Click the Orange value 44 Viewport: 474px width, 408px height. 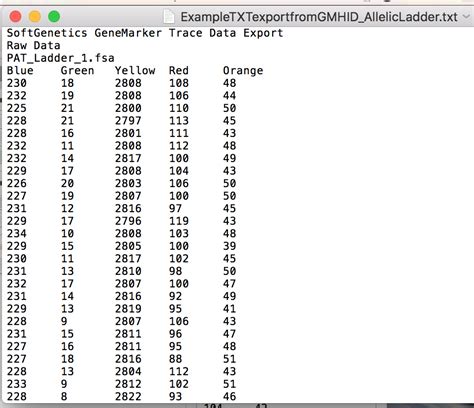pyautogui.click(x=229, y=96)
